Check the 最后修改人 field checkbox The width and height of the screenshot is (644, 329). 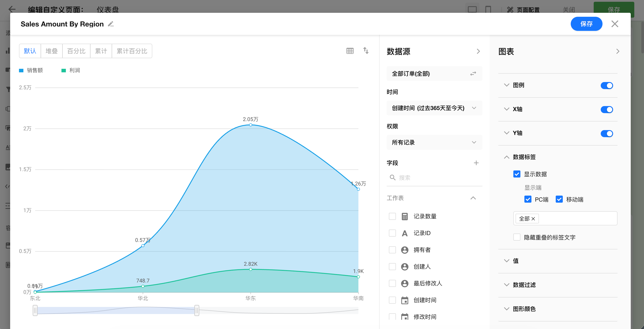[392, 283]
